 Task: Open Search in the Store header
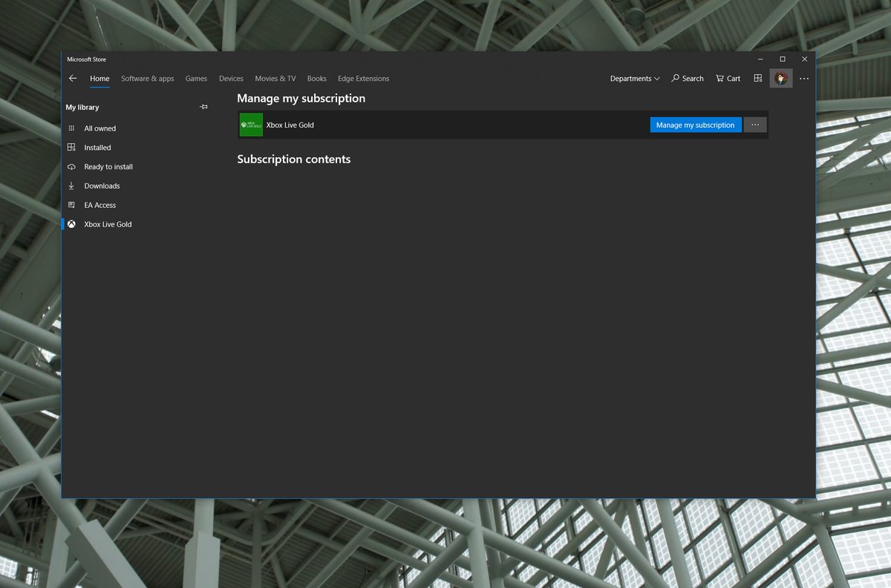688,79
